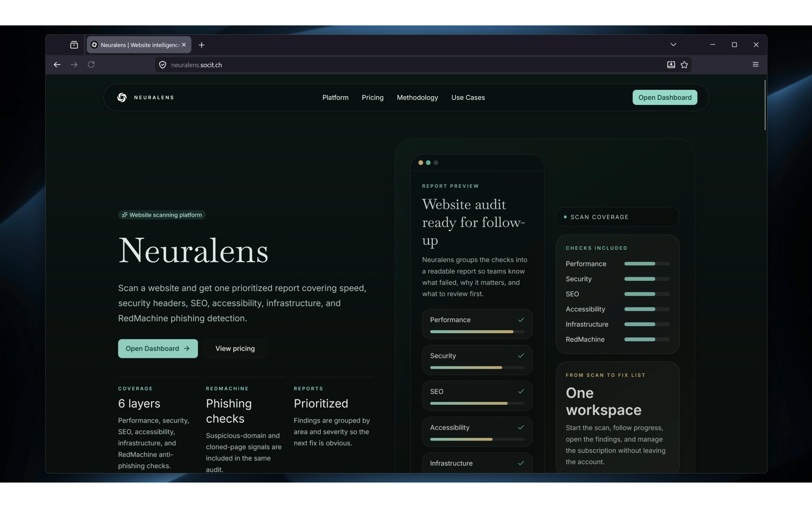
Task: Click the Security row checkmark icon
Action: click(x=521, y=356)
